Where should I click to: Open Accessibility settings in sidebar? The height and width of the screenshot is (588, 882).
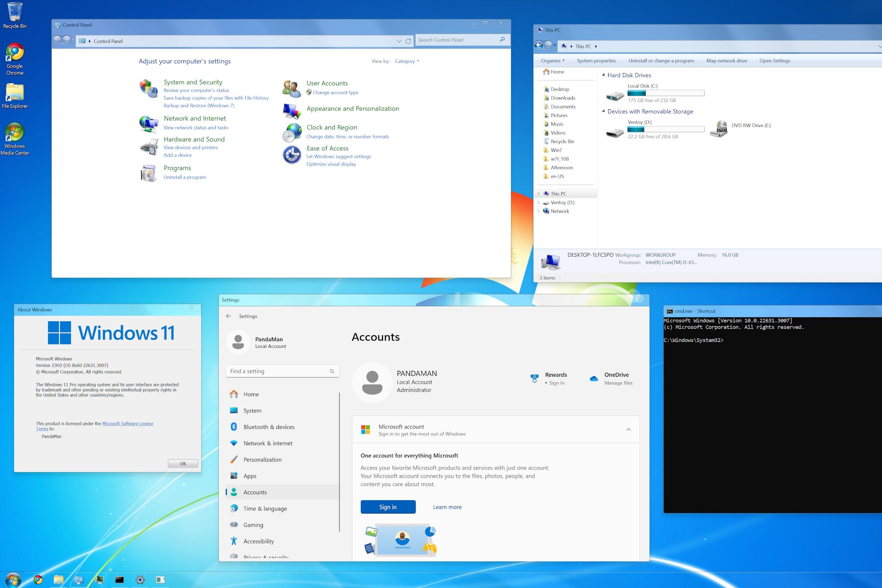[258, 541]
